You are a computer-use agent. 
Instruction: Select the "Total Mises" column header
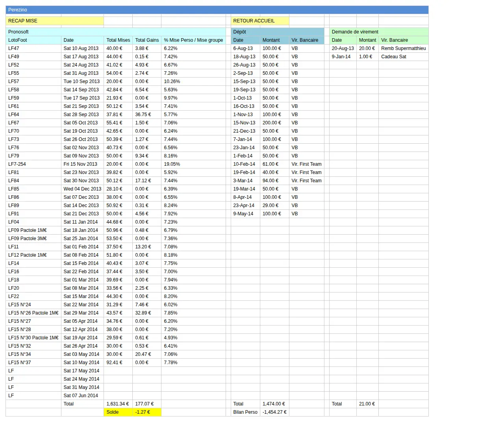(118, 40)
